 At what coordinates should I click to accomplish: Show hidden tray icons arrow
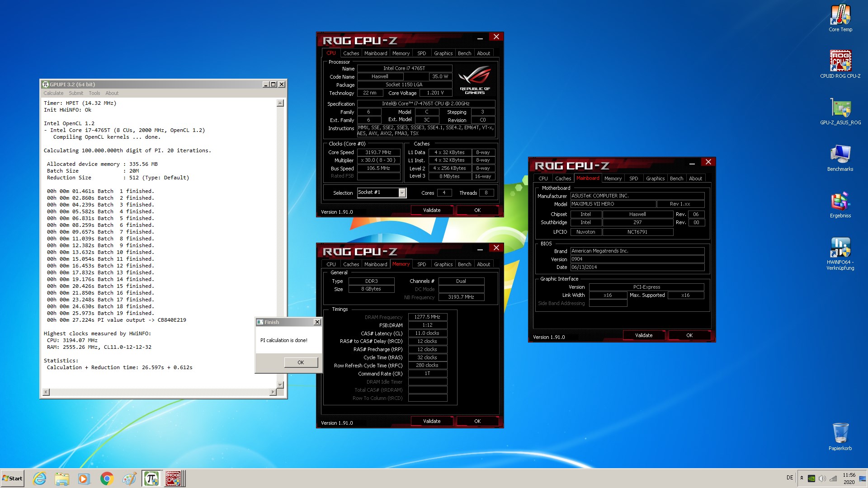802,478
